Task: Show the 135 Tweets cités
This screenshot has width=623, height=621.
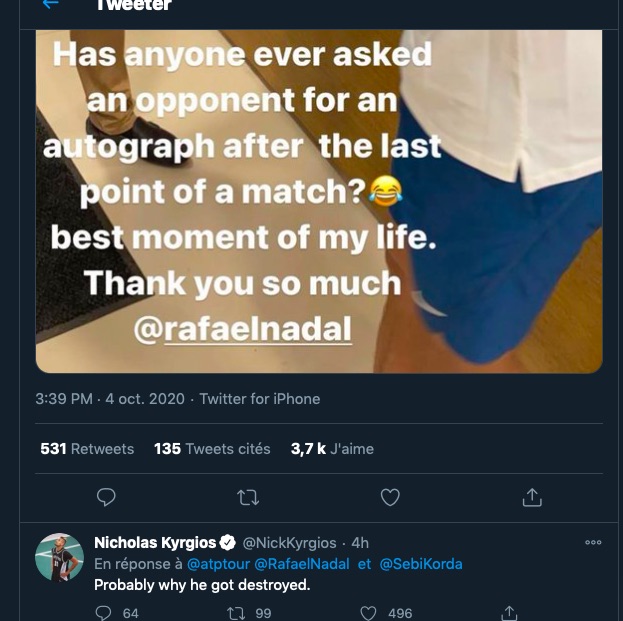Action: tap(212, 449)
